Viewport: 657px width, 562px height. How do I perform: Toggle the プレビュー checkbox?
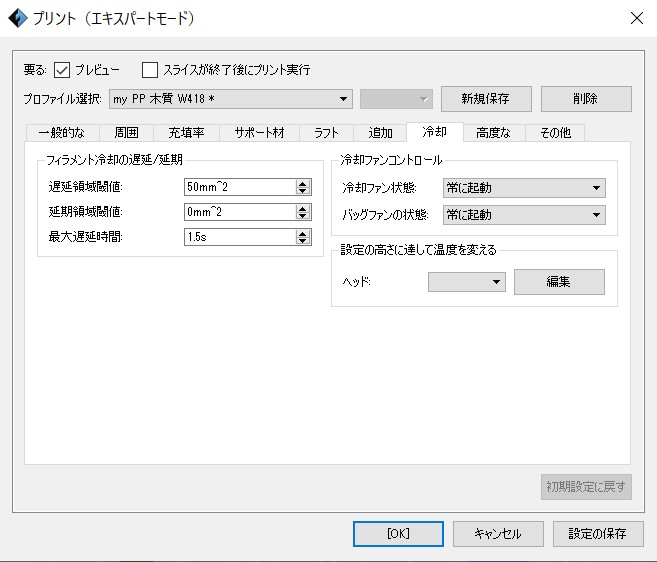click(62, 70)
